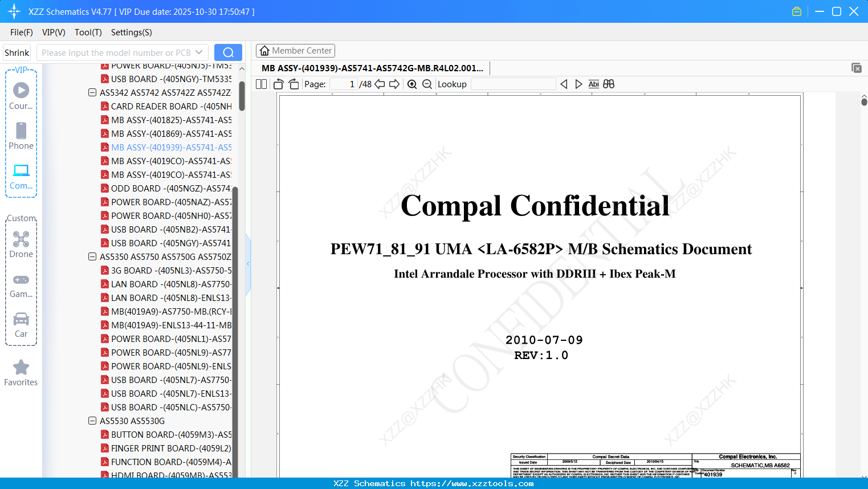The height and width of the screenshot is (489, 868).
Task: Open the Game console category
Action: click(21, 285)
